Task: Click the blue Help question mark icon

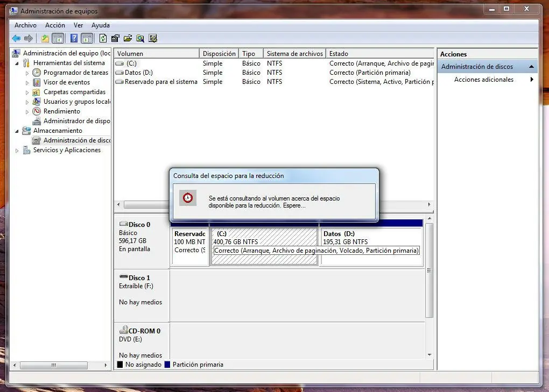Action: coord(74,38)
